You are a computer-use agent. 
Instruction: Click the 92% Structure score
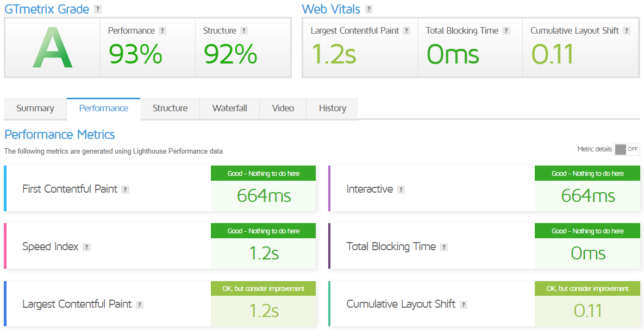230,54
